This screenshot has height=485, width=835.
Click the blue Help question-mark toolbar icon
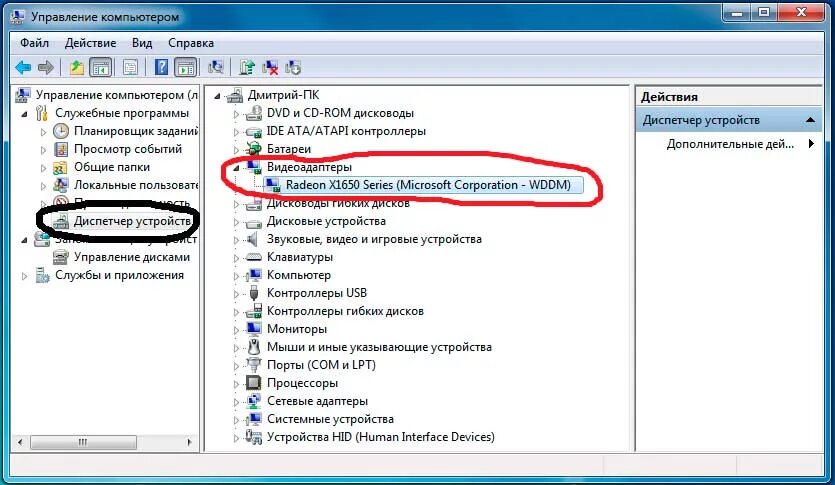pyautogui.click(x=161, y=68)
